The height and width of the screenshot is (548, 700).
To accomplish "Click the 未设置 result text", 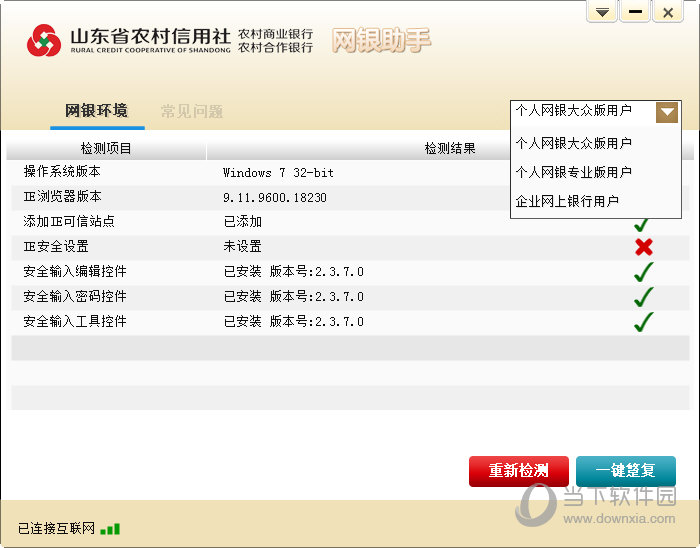I will pyautogui.click(x=242, y=246).
